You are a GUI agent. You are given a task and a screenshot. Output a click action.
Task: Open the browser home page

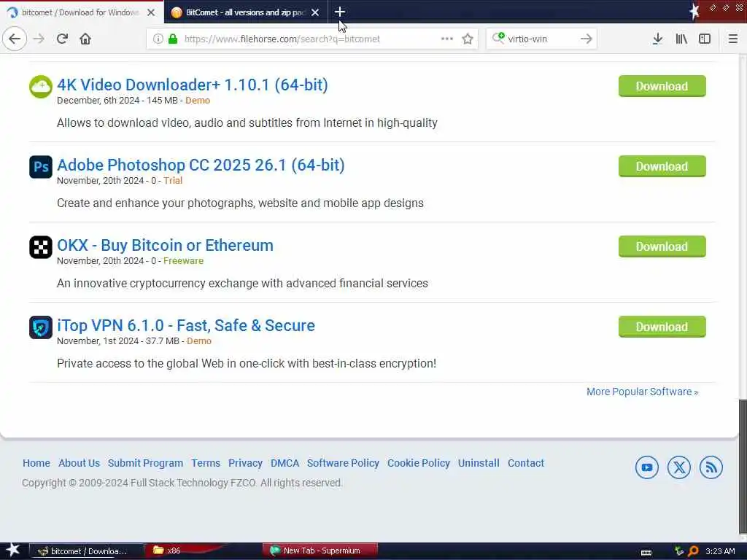[85, 39]
